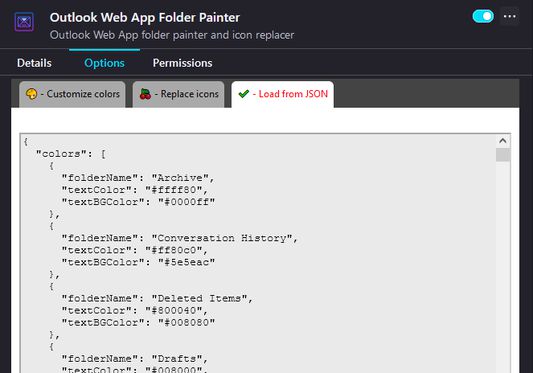Click the green checkmark on Load from JSON

244,94
